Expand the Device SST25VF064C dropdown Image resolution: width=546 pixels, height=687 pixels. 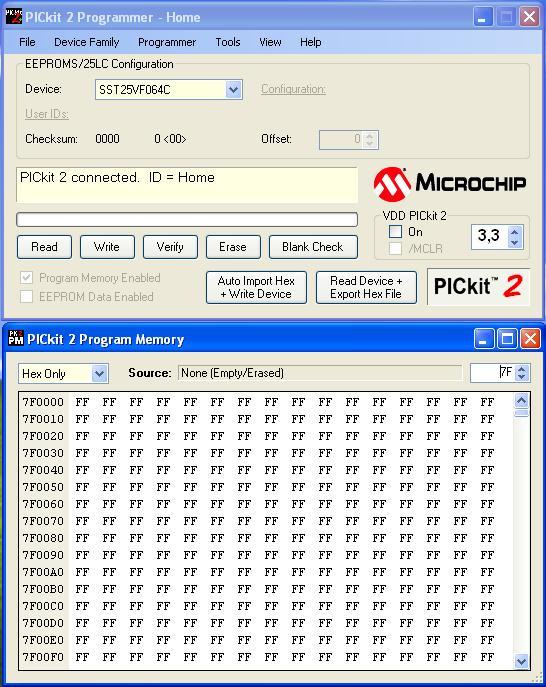[x=234, y=90]
